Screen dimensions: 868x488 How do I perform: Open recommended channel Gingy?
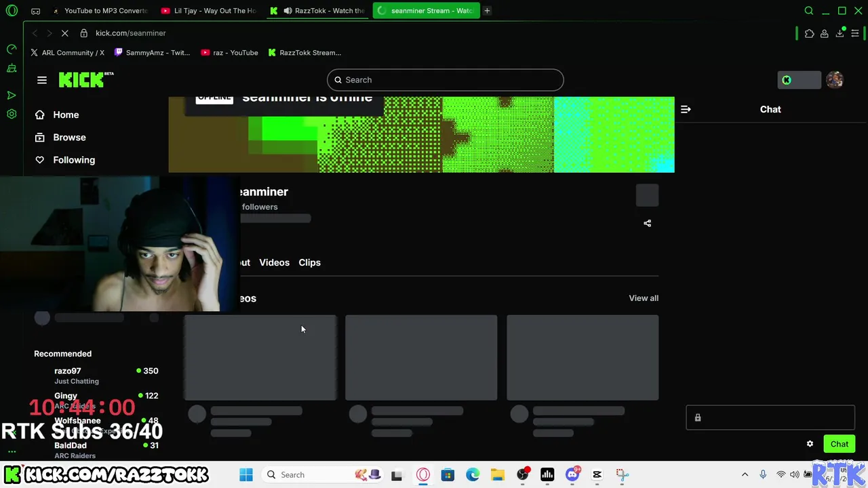(96, 400)
